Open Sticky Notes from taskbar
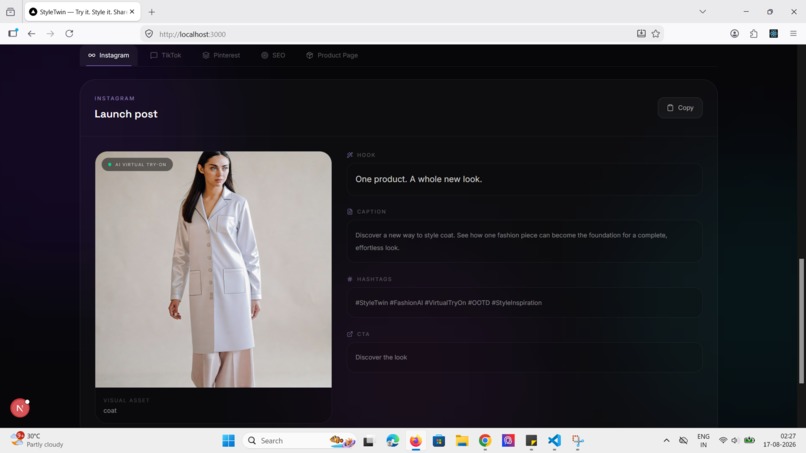806x453 pixels. tap(531, 440)
